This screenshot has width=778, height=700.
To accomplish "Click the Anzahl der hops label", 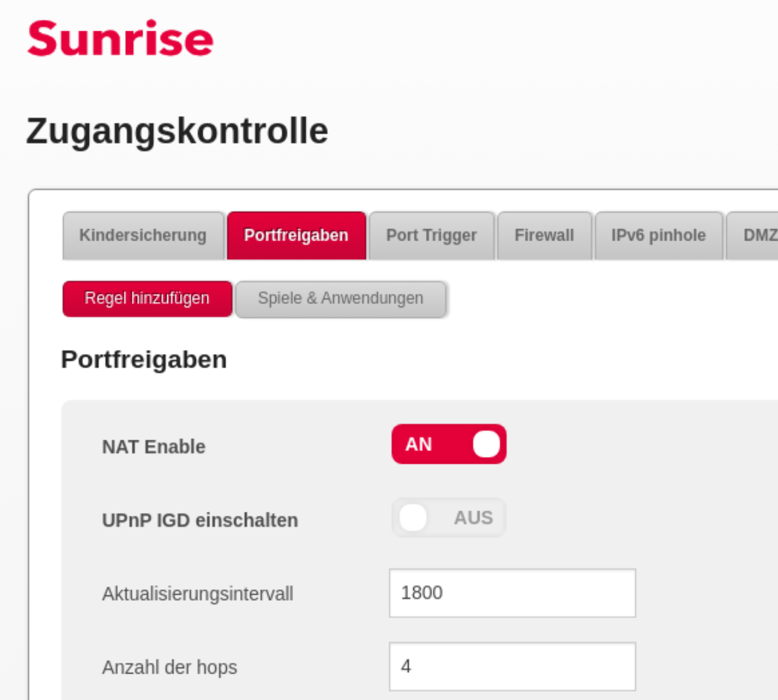I will (170, 668).
